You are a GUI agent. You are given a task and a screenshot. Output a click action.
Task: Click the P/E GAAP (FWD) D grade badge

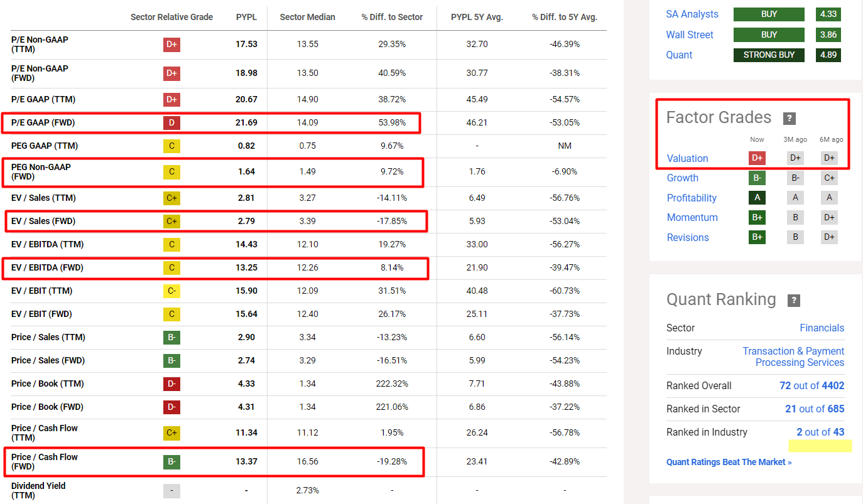tap(171, 122)
